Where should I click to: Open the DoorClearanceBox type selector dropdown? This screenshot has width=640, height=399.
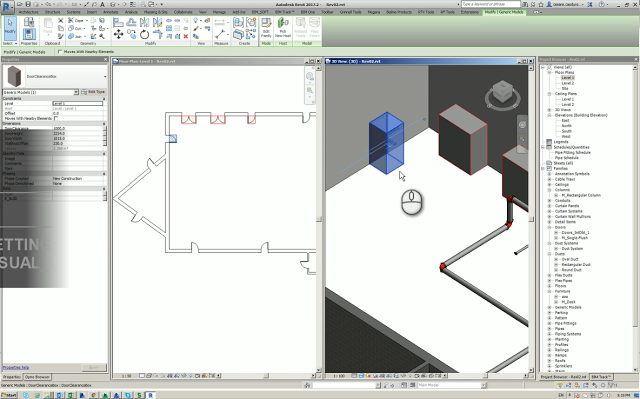pos(105,76)
